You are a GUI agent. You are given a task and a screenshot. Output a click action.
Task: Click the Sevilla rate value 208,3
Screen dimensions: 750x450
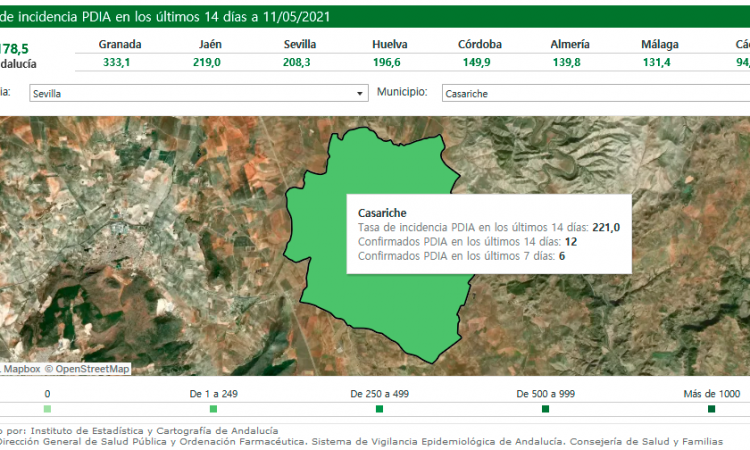(297, 62)
